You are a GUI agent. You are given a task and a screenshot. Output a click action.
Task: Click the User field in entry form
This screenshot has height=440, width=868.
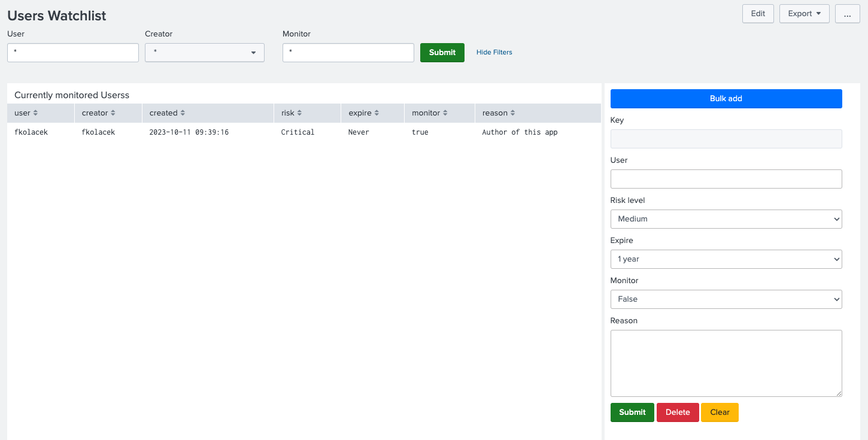726,179
